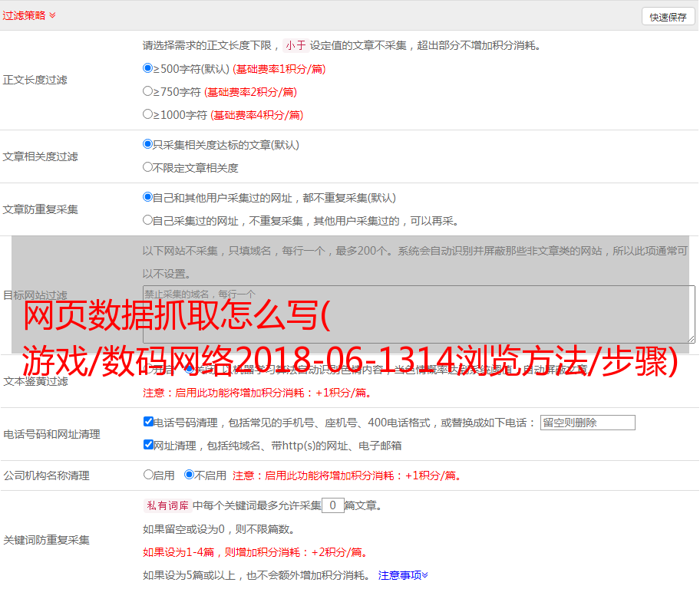
Task: Select 不启用 for 公司机构名称清理
Action: pos(189,474)
